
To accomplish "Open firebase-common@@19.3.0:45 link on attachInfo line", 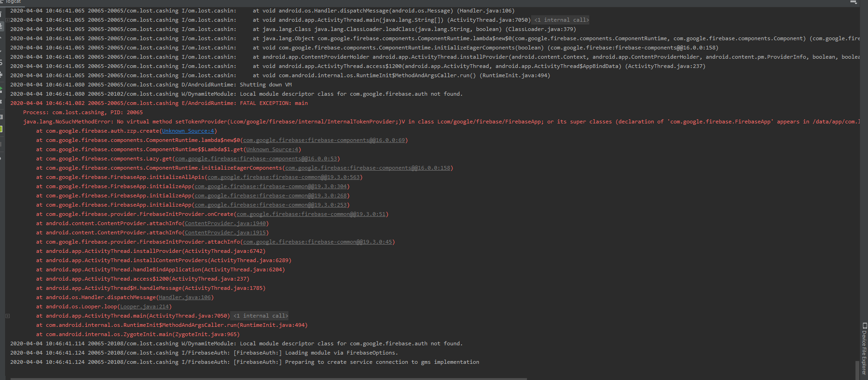I will click(x=318, y=242).
